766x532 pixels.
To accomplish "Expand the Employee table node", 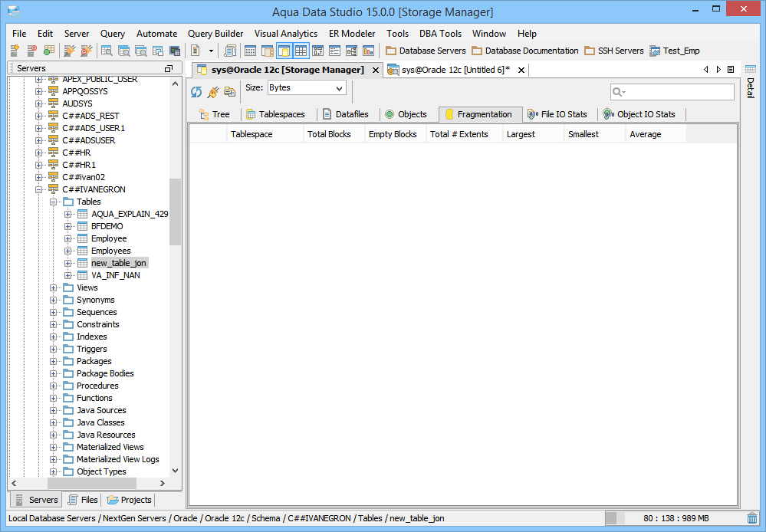I will (68, 238).
